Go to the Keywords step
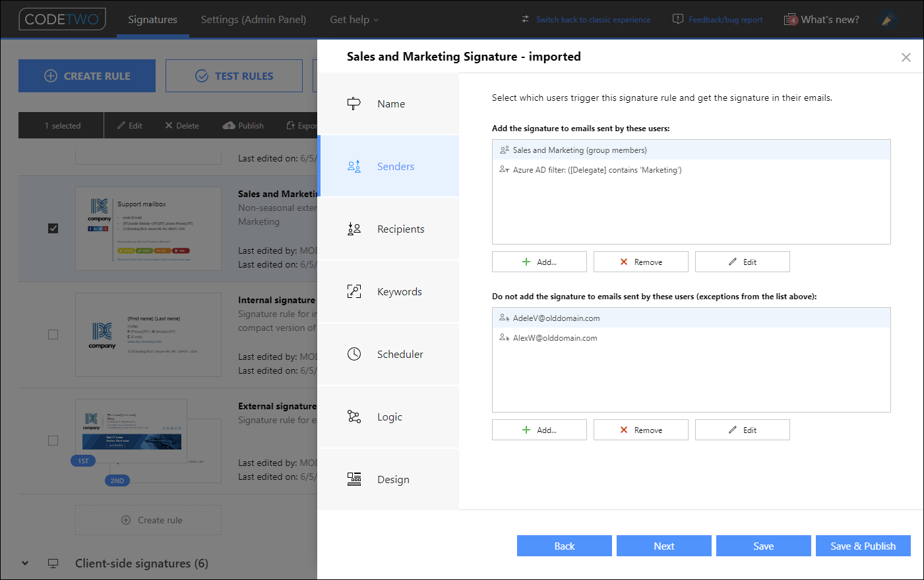 [388, 291]
